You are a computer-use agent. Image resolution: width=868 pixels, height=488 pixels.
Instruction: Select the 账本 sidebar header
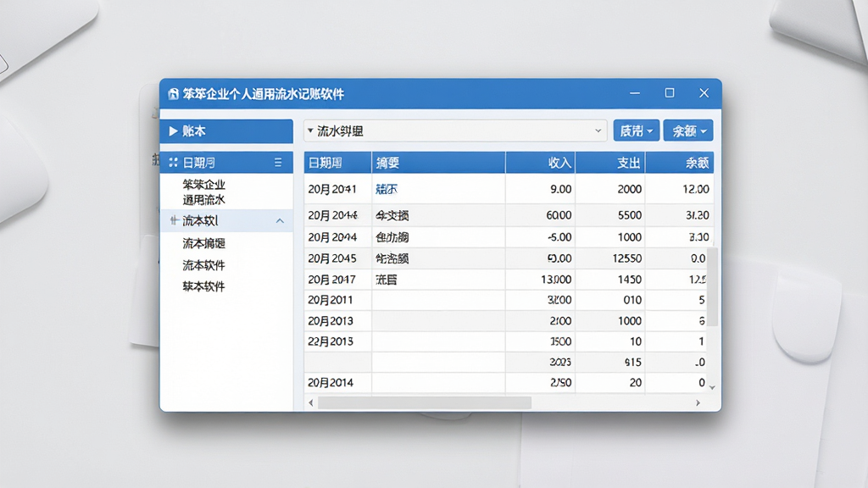pyautogui.click(x=226, y=131)
